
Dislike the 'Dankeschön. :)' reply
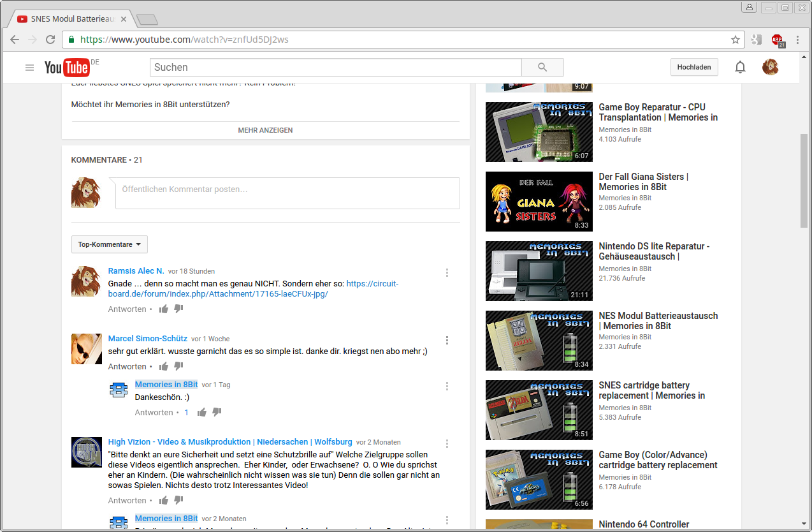click(217, 412)
